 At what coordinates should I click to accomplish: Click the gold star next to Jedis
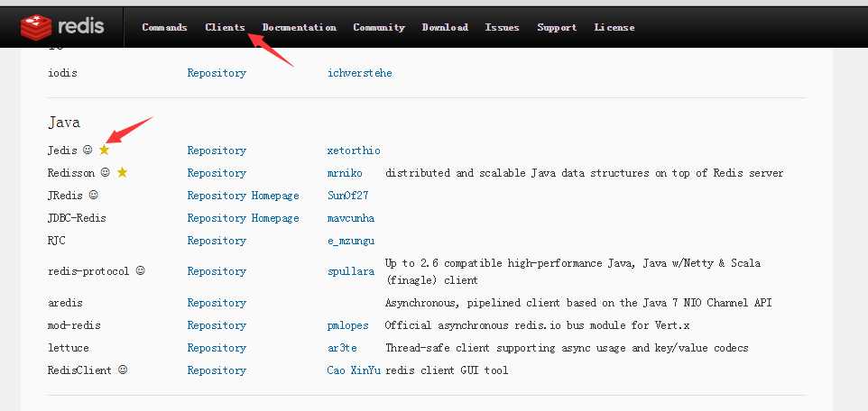pyautogui.click(x=104, y=150)
